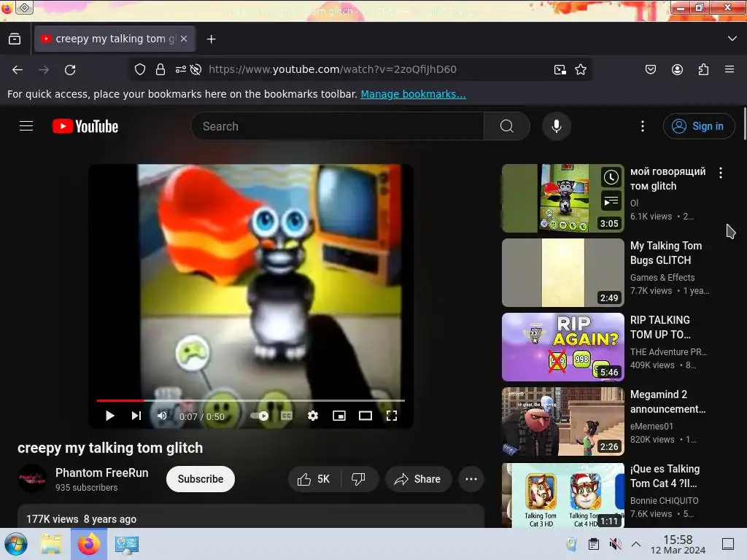Click Firefox icon in taskbar
The width and height of the screenshot is (747, 560).
click(89, 544)
